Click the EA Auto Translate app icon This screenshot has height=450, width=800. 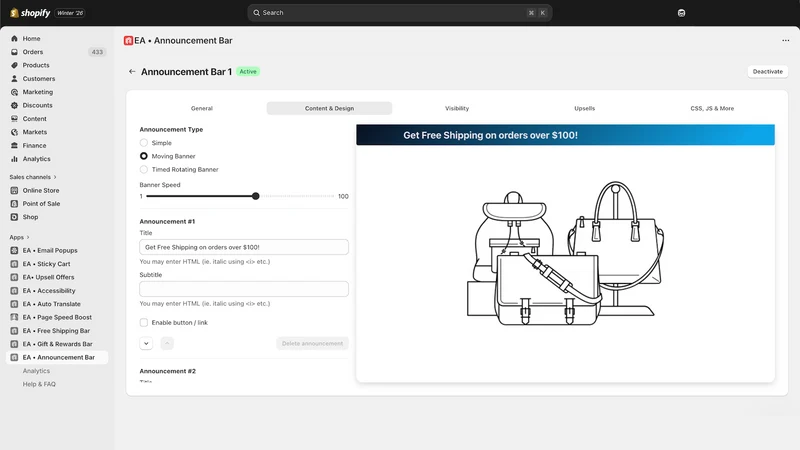click(14, 304)
